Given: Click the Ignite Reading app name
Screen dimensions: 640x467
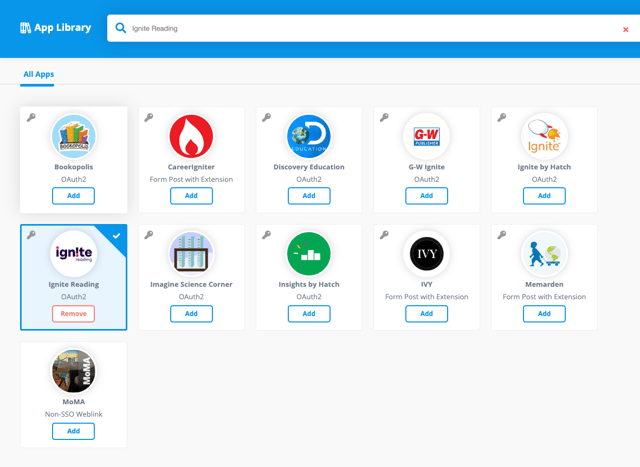Looking at the screenshot, I should click(x=73, y=285).
